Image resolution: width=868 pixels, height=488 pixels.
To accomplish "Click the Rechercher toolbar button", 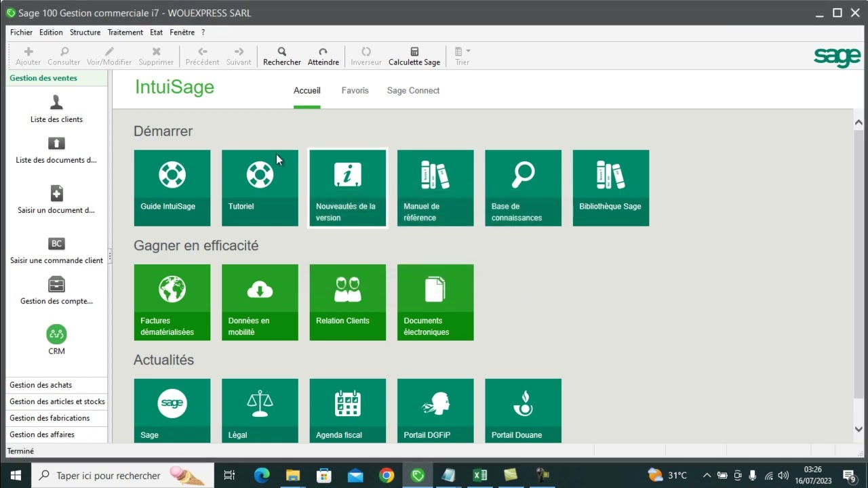I will coord(282,56).
